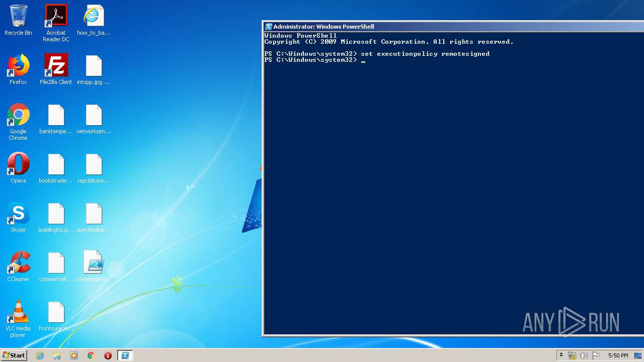This screenshot has height=362, width=644.
Task: Select the Opera desktop shortcut
Action: [18, 168]
